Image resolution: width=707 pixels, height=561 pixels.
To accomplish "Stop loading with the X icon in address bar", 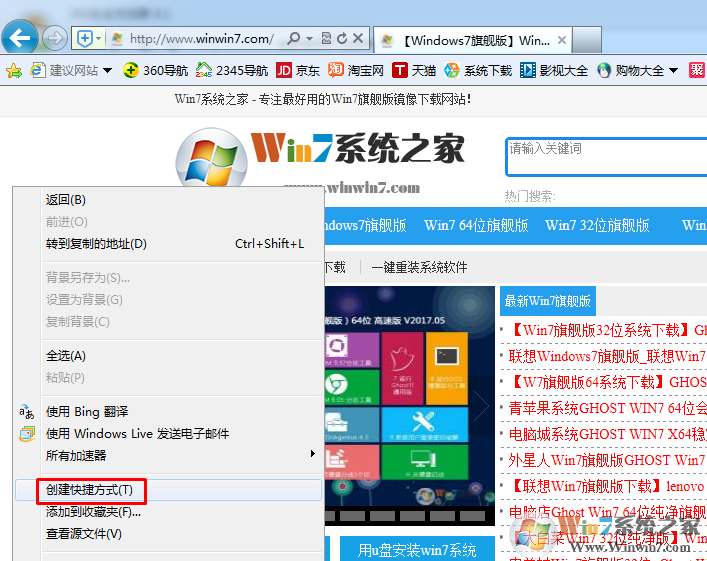I will coord(358,38).
